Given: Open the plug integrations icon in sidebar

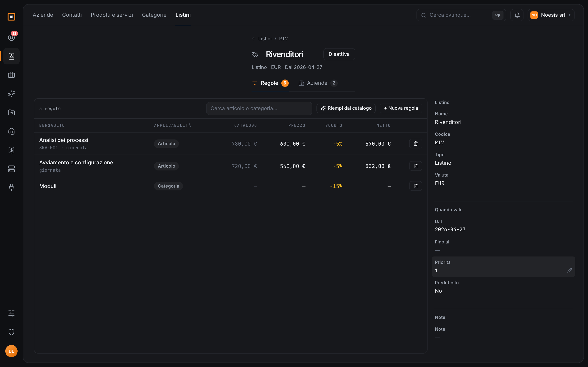Looking at the screenshot, I should [11, 187].
